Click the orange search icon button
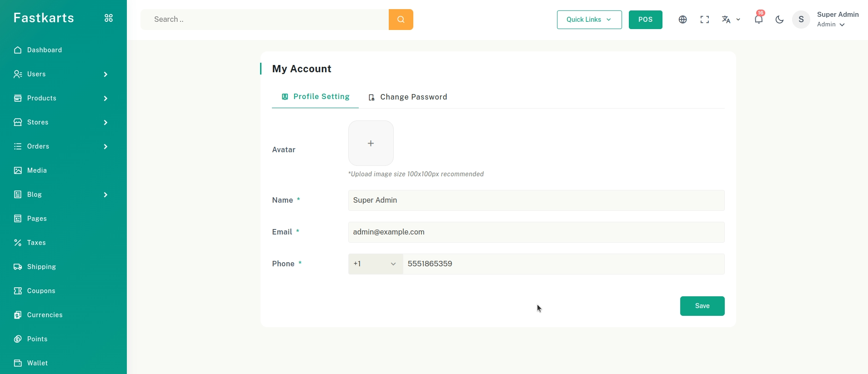 (x=401, y=20)
